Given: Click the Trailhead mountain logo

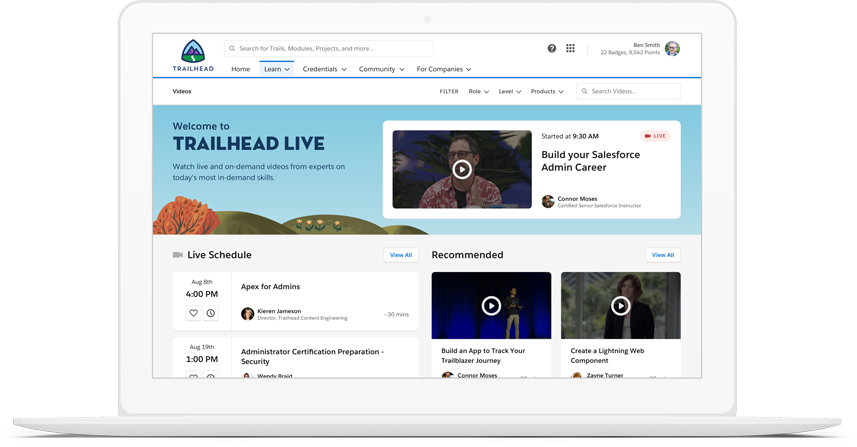Looking at the screenshot, I should (193, 51).
